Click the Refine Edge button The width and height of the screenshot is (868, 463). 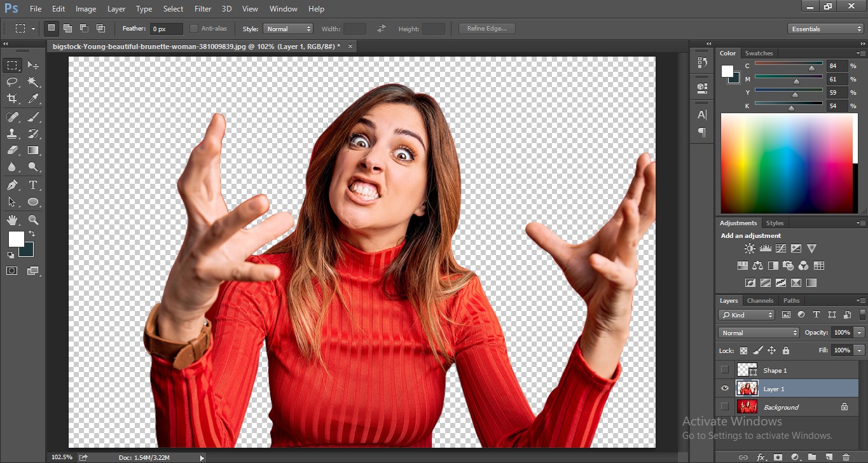click(x=486, y=29)
